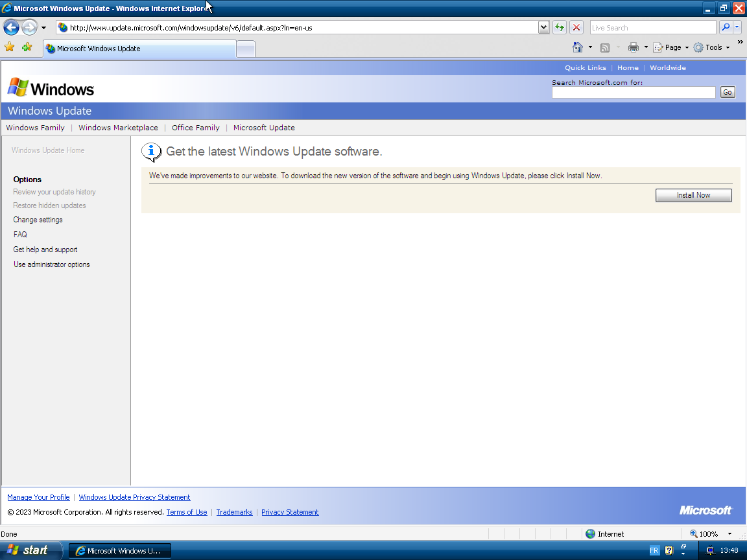Viewport: 747px width, 560px height.
Task: Expand the Print dropdown arrow
Action: tap(646, 47)
